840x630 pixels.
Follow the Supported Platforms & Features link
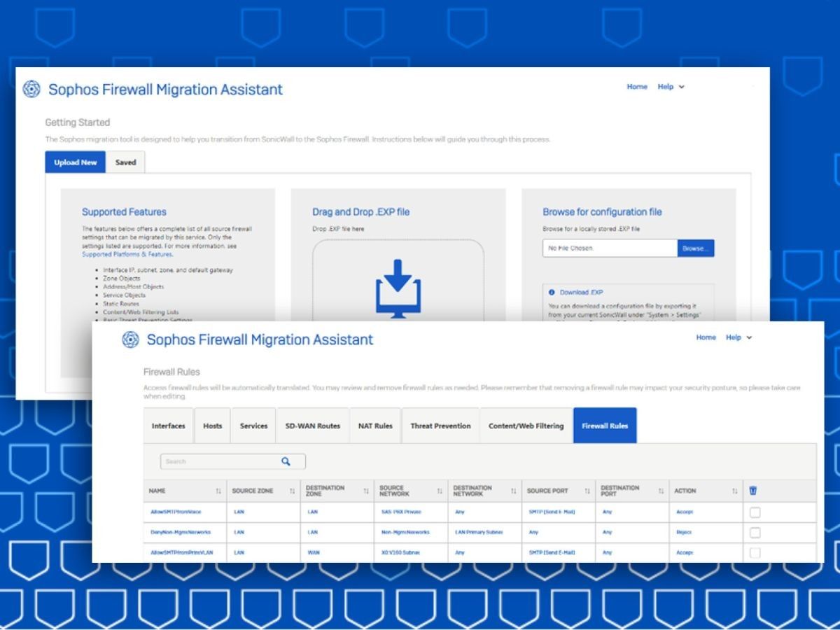click(x=127, y=254)
